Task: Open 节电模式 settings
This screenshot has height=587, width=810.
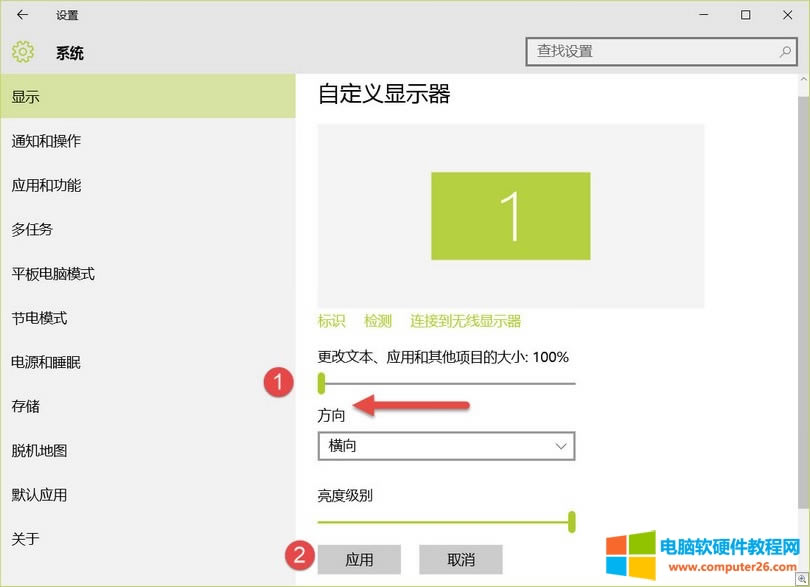Action: click(148, 318)
